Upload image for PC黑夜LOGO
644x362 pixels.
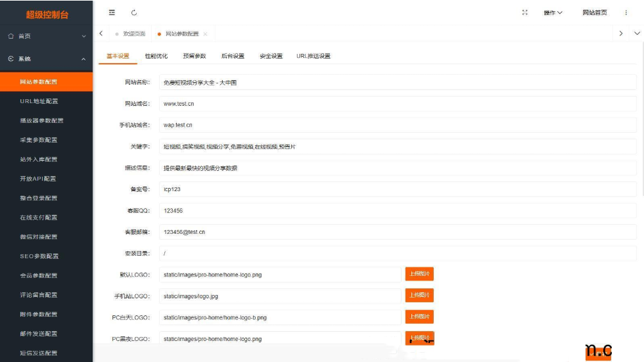point(419,338)
